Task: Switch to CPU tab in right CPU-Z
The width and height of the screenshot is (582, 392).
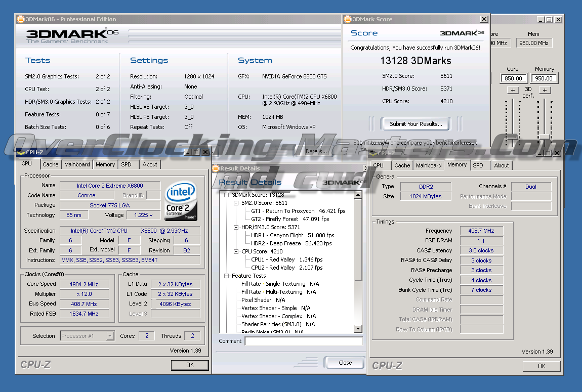Action: coord(378,165)
